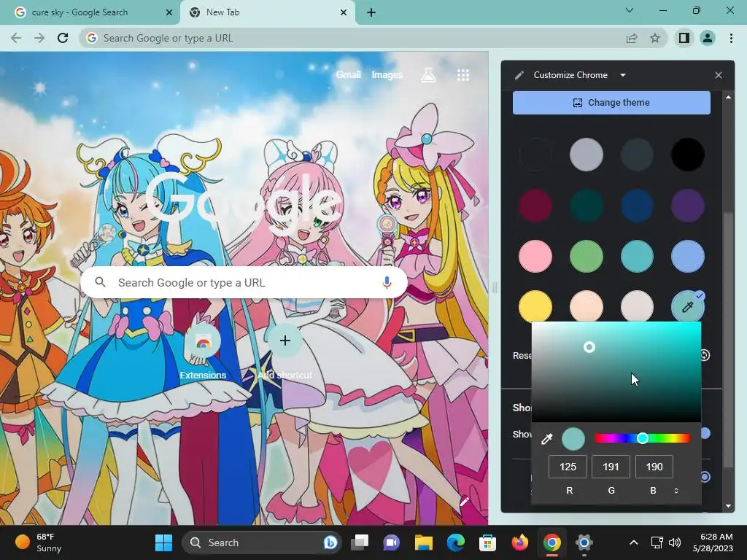Open Gmail link

[348, 75]
